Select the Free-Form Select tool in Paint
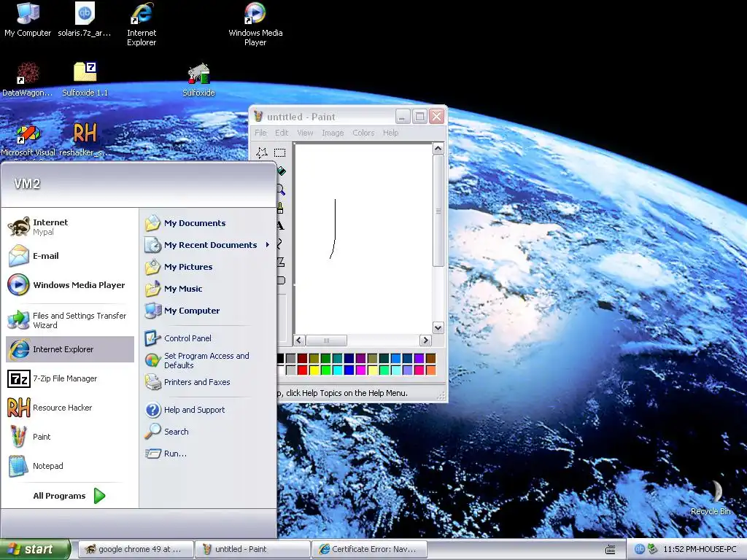The height and width of the screenshot is (560, 747). tap(262, 152)
